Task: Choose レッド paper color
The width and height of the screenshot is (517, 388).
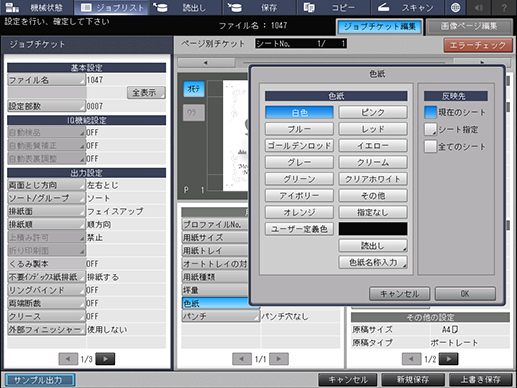Action: pyautogui.click(x=373, y=129)
